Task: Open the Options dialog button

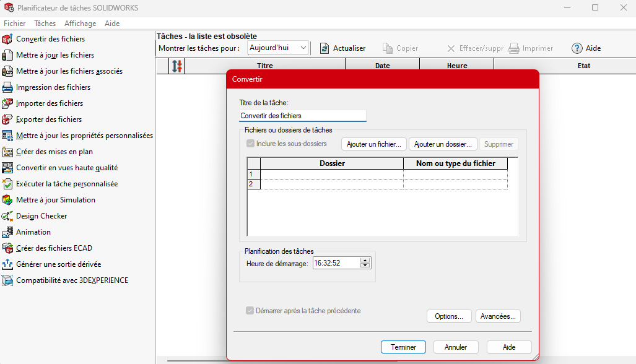Action: 449,316
